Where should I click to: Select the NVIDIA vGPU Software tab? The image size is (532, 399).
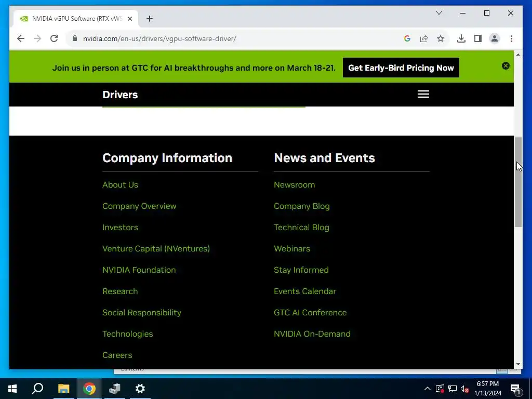pyautogui.click(x=76, y=19)
